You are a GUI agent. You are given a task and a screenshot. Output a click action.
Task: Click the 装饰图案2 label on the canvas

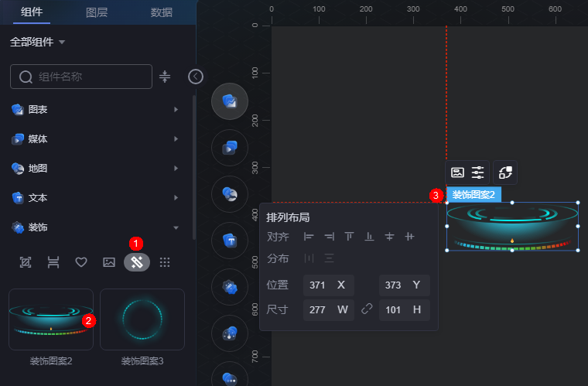(x=473, y=194)
